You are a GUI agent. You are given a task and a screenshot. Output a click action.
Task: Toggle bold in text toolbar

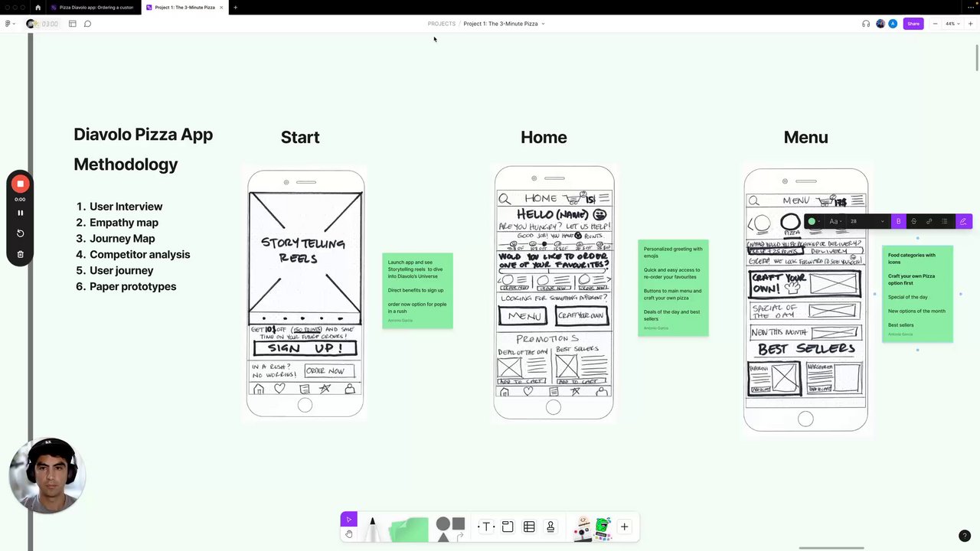(898, 221)
